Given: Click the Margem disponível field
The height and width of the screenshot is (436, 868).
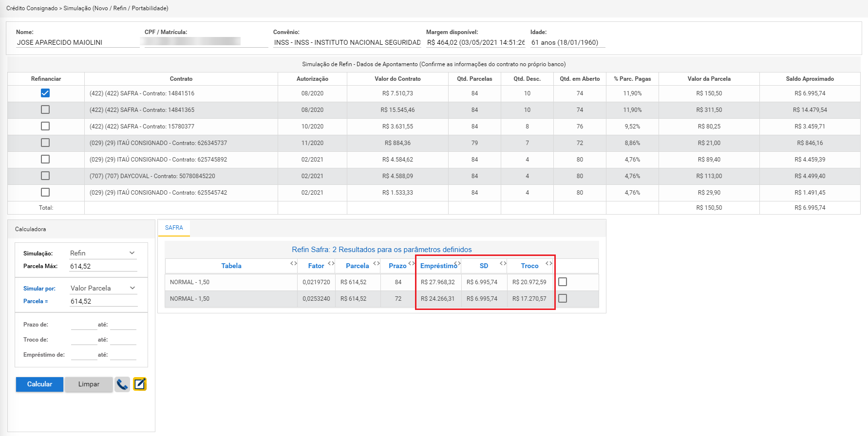Looking at the screenshot, I should [x=476, y=42].
